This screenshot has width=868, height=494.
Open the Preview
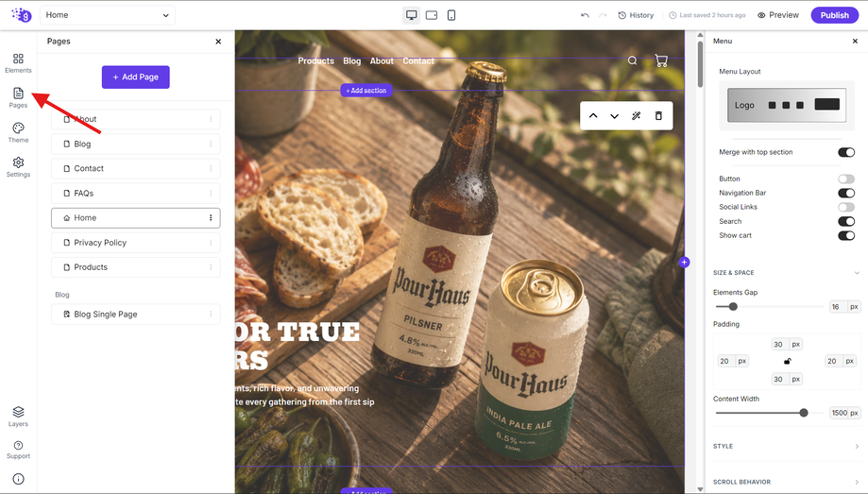778,15
